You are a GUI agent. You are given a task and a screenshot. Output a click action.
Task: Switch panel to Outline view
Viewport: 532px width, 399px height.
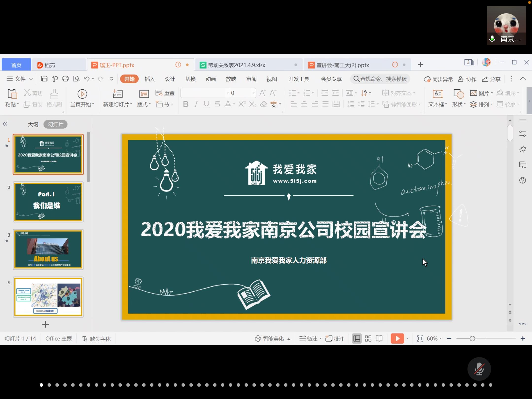(x=33, y=124)
